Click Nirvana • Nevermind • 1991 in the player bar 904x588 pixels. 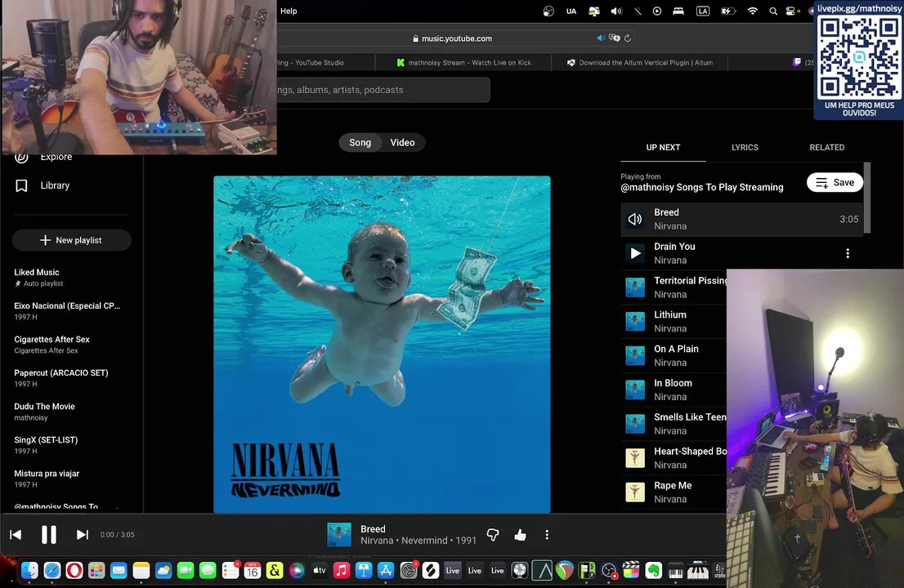click(x=418, y=541)
